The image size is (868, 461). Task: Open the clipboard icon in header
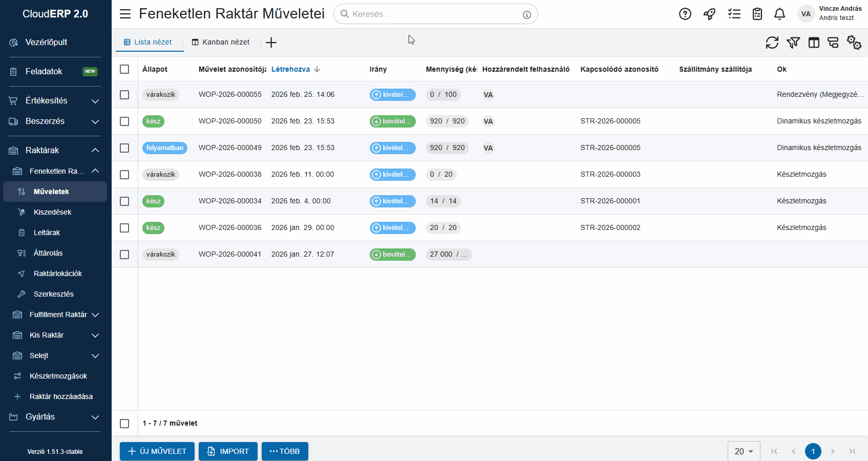click(757, 14)
